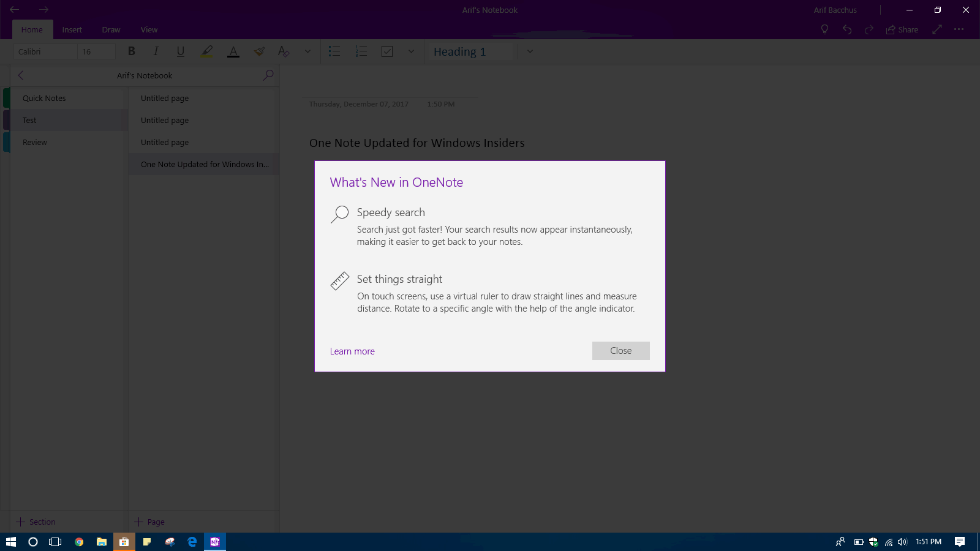
Task: Close the What's New dialog
Action: [x=621, y=351]
